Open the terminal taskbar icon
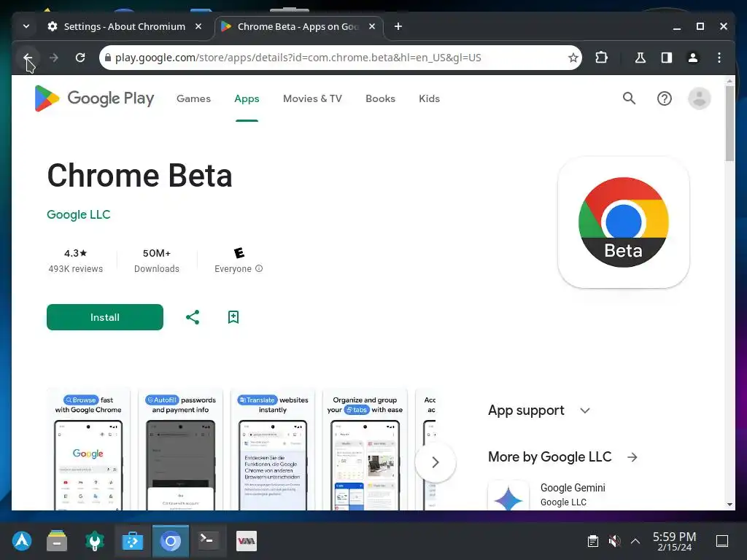The width and height of the screenshot is (747, 560). coord(208,541)
